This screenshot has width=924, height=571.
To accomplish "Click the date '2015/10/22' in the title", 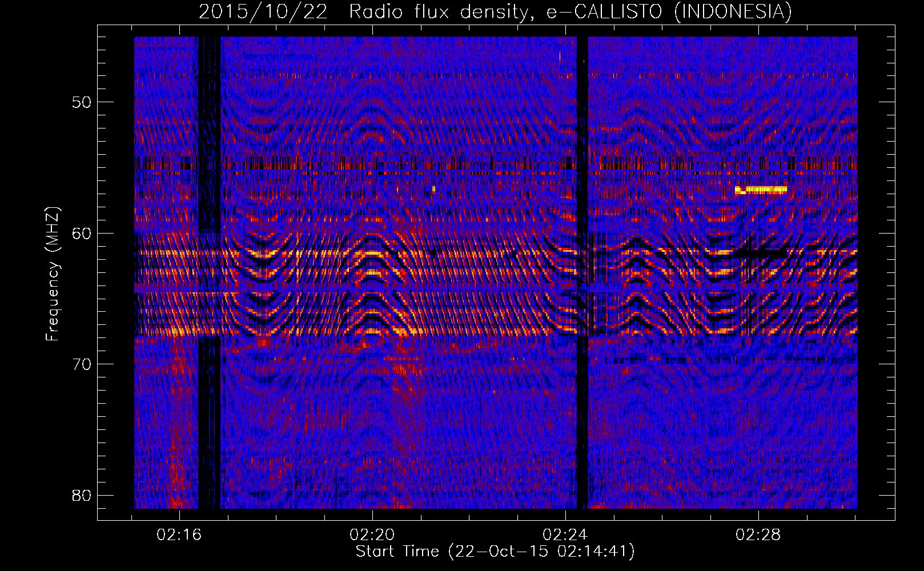I will pyautogui.click(x=263, y=11).
